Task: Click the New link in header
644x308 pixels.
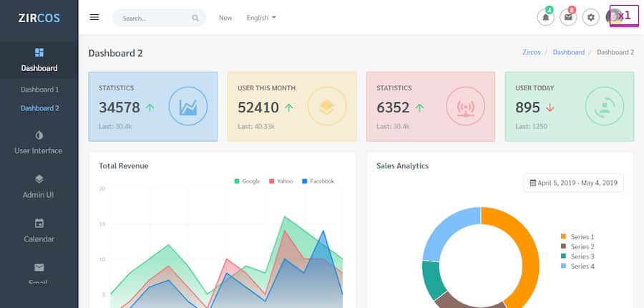Action: tap(225, 18)
